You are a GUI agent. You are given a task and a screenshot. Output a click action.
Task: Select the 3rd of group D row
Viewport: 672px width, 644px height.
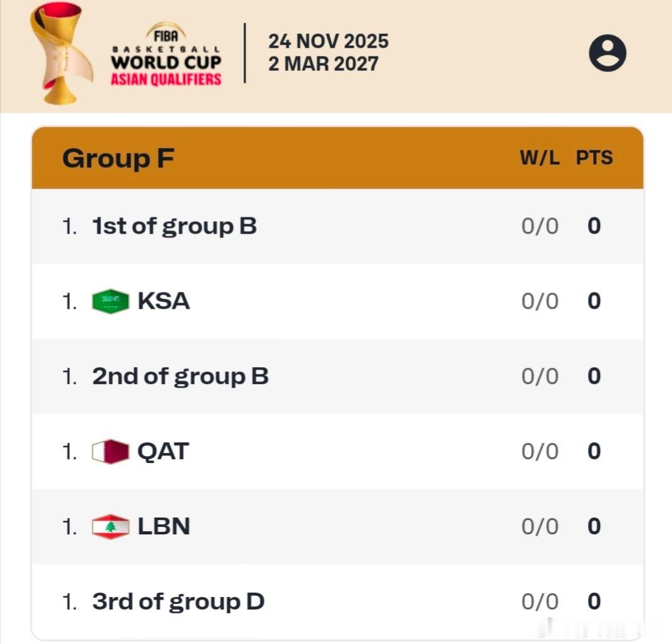pos(337,601)
